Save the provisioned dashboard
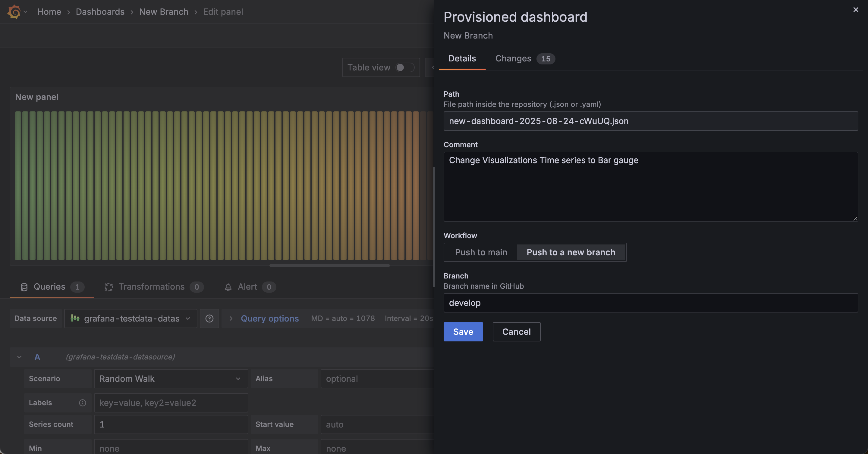The image size is (868, 454). click(463, 332)
